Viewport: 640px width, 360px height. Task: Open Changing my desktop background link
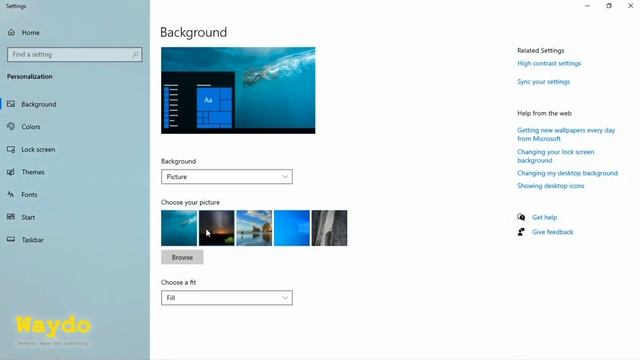pyautogui.click(x=567, y=173)
